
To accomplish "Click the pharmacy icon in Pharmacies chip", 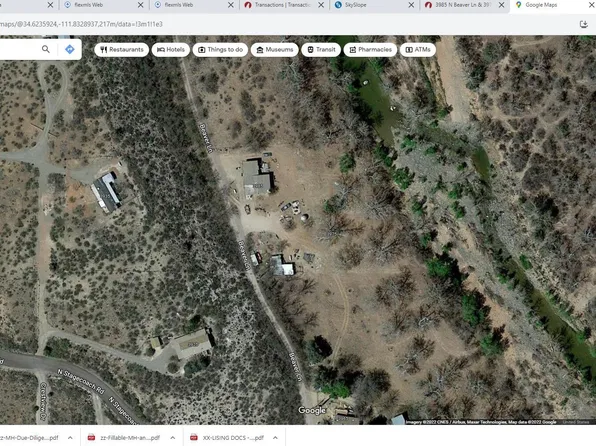I will click(x=353, y=50).
